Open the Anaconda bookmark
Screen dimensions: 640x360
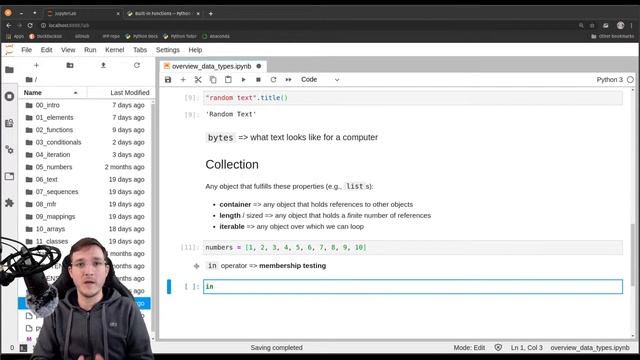216,36
